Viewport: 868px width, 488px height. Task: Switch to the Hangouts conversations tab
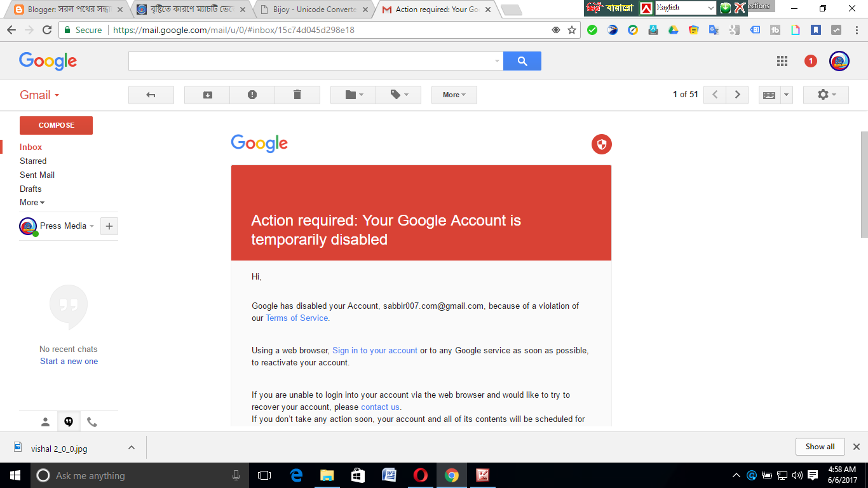(69, 422)
